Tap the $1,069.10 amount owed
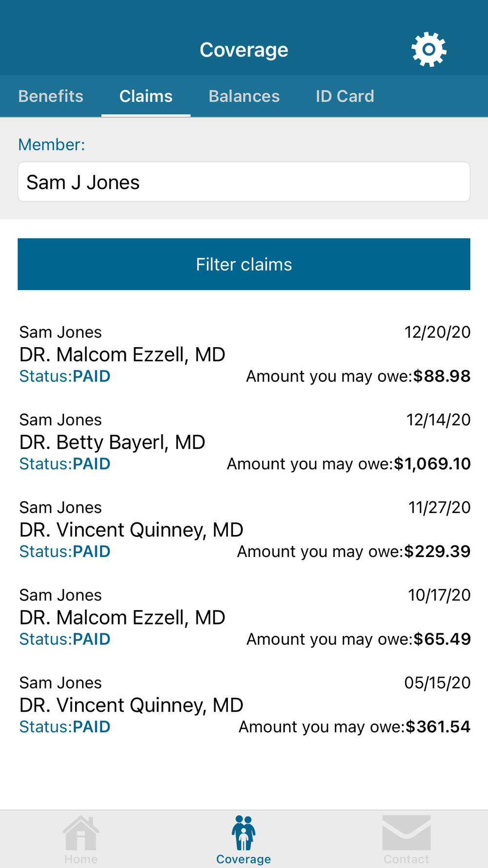Image resolution: width=488 pixels, height=868 pixels. click(x=432, y=464)
